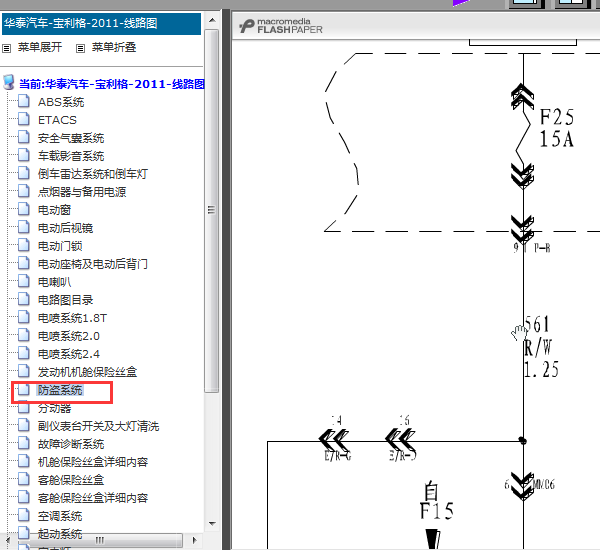Screen dimensions: 600x550
Task: Select the 客舱保险丝盒 entry
Action: coord(71,480)
